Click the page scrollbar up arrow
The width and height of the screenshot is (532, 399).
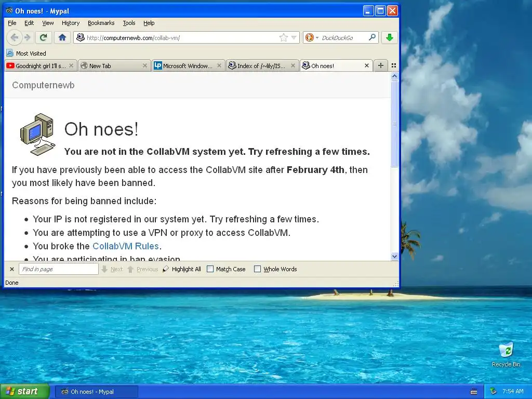pos(394,77)
